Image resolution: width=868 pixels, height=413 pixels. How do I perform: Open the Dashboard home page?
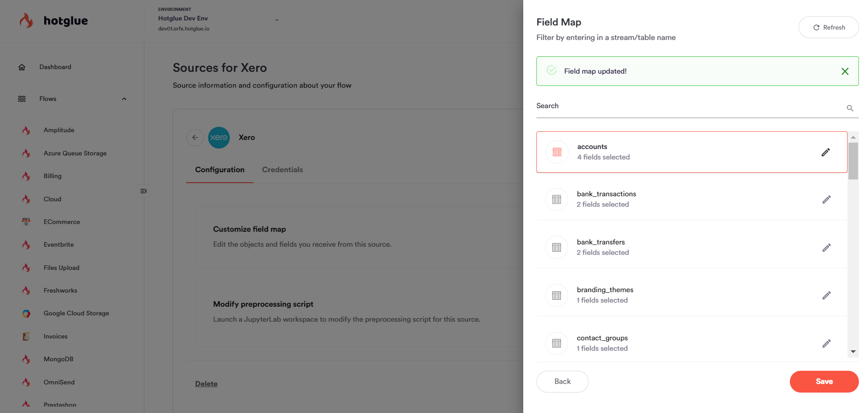click(x=55, y=67)
